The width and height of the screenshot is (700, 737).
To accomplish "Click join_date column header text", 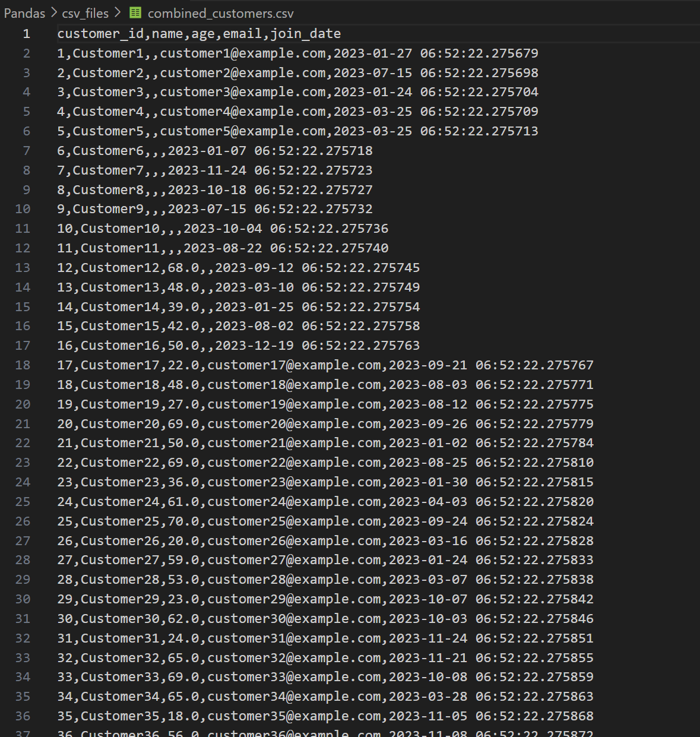I will coord(306,34).
